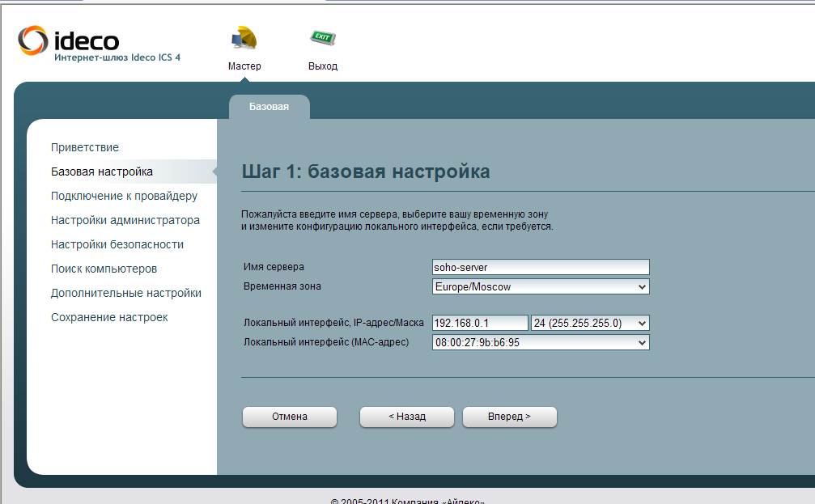The image size is (815, 504).
Task: Go to Подключение к провайдеру step
Action: click(x=124, y=196)
